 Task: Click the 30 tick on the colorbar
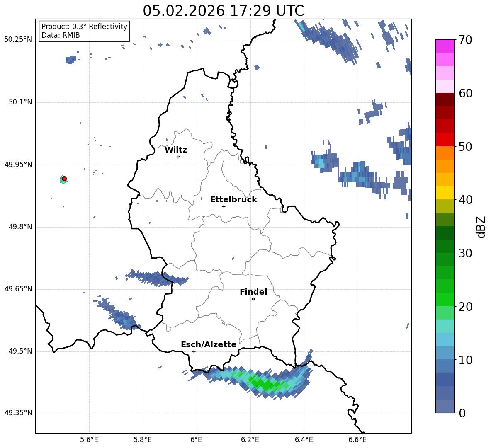465,253
